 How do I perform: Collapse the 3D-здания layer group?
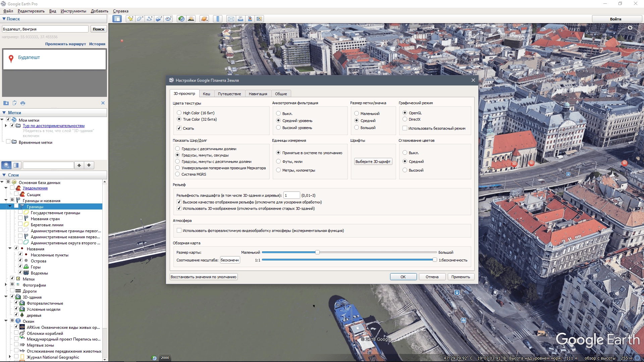tap(6, 297)
